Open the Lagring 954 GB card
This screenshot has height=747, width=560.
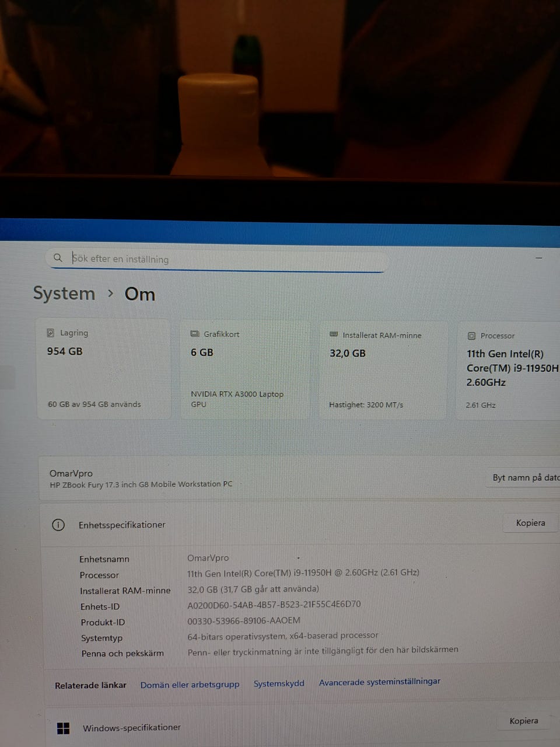[x=104, y=369]
